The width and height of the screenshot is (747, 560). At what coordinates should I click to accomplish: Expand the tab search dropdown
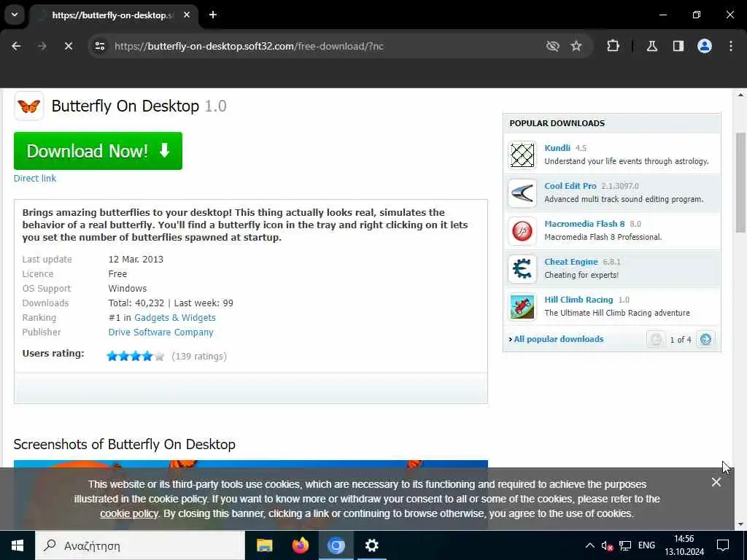point(15,15)
